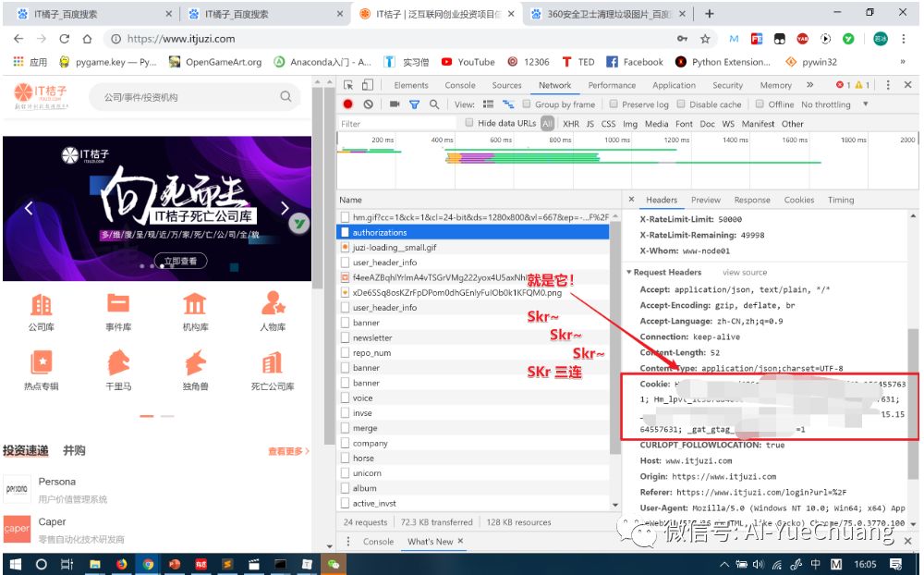This screenshot has height=575, width=924.
Task: Toggle the device toolbar icon in DevTools
Action: pos(368,85)
